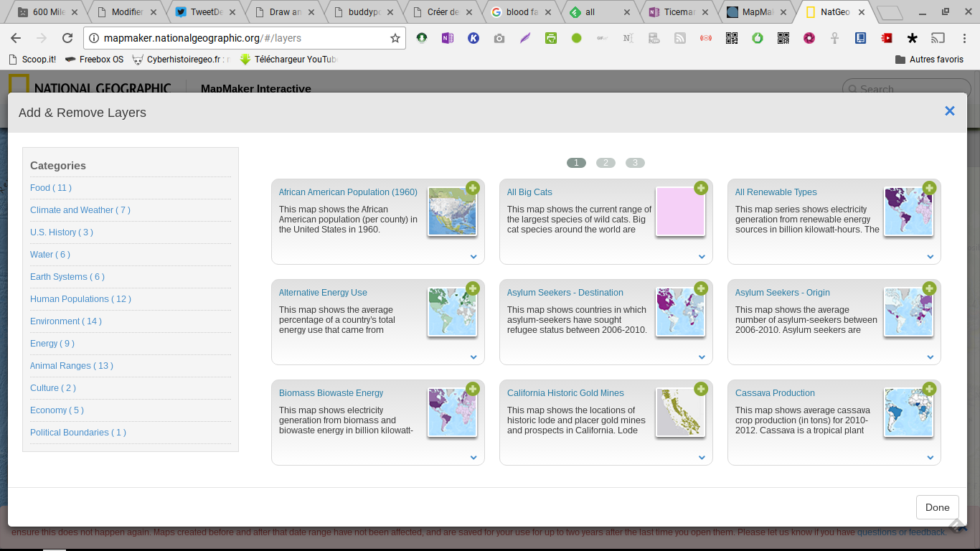Go to layers page 3
Screen dimensions: 980x551
click(635, 163)
